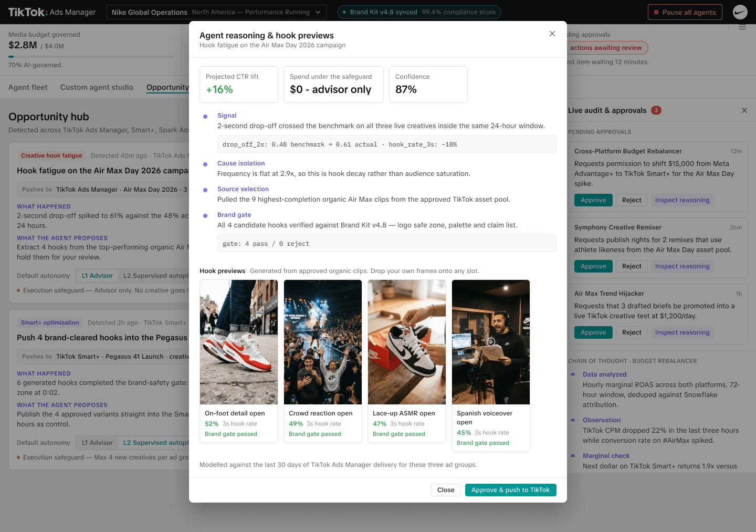The width and height of the screenshot is (756, 532).
Task: Click the Smart+ optimization tag
Action: tap(50, 322)
